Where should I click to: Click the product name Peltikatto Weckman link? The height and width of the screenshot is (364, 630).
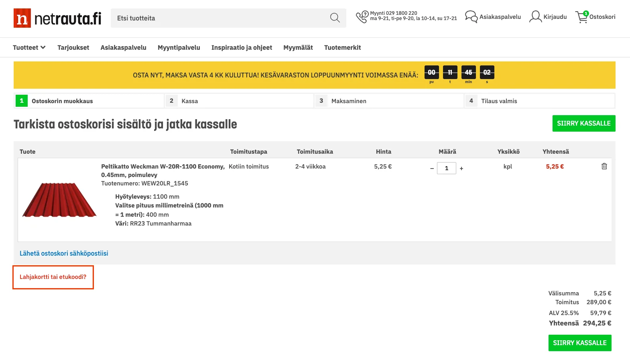pyautogui.click(x=163, y=171)
